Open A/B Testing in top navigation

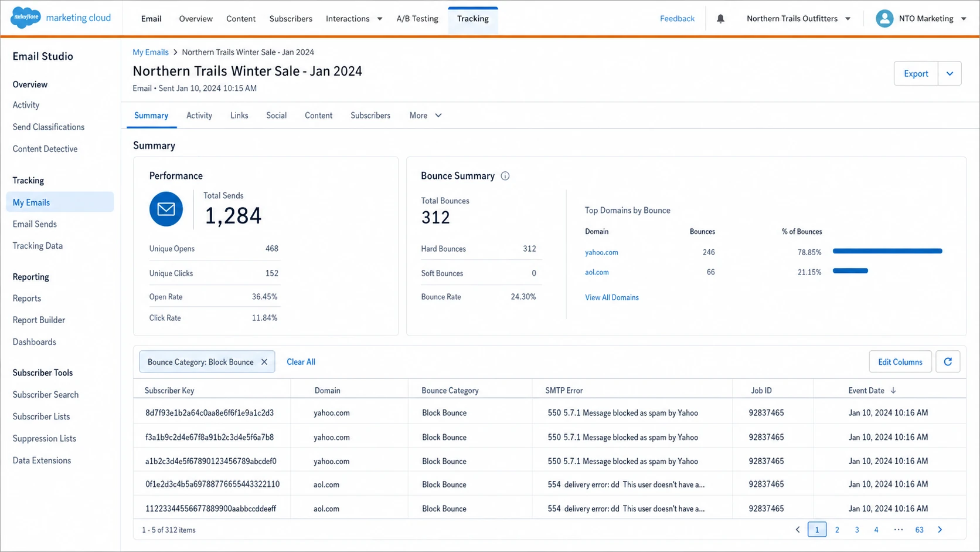click(x=417, y=19)
